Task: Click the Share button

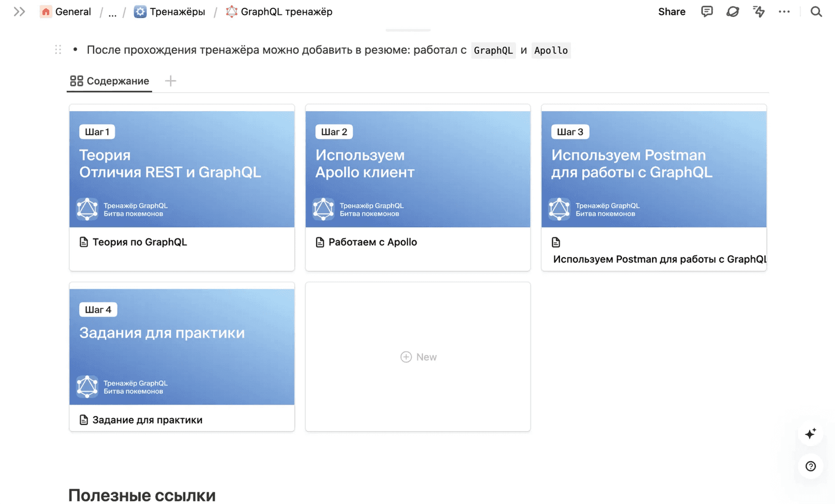Action: 671,12
